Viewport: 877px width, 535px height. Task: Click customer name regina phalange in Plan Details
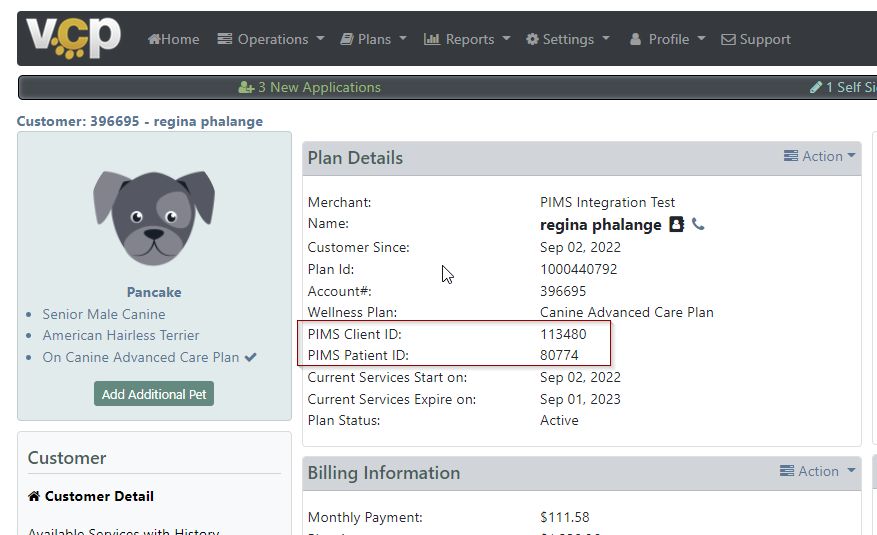coord(601,225)
